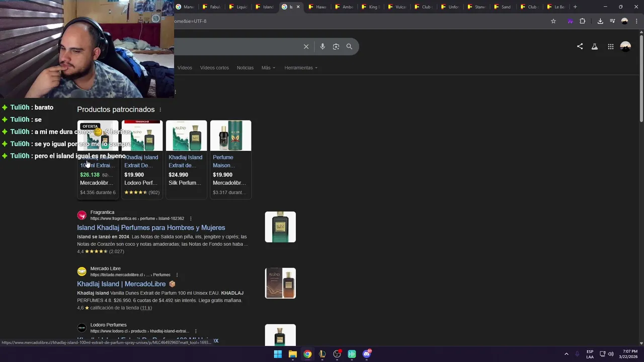The width and height of the screenshot is (644, 362).
Task: Switch to the King browser tab
Action: 371,7
